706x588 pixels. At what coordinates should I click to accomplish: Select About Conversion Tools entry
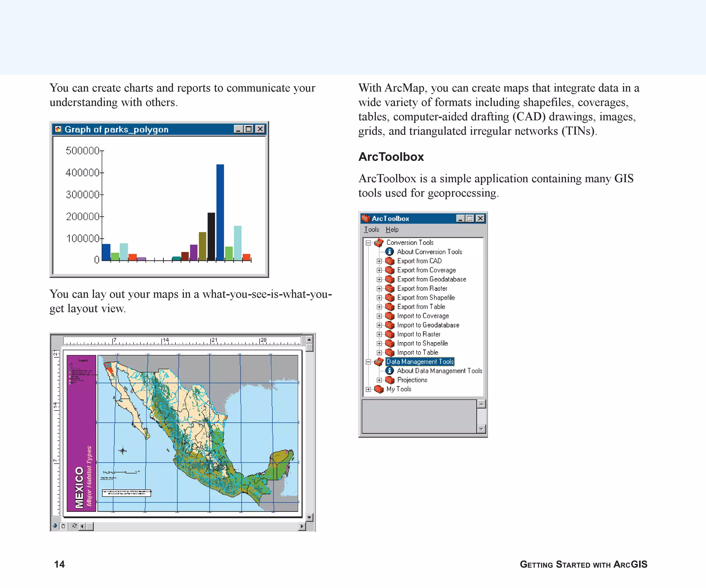[430, 252]
